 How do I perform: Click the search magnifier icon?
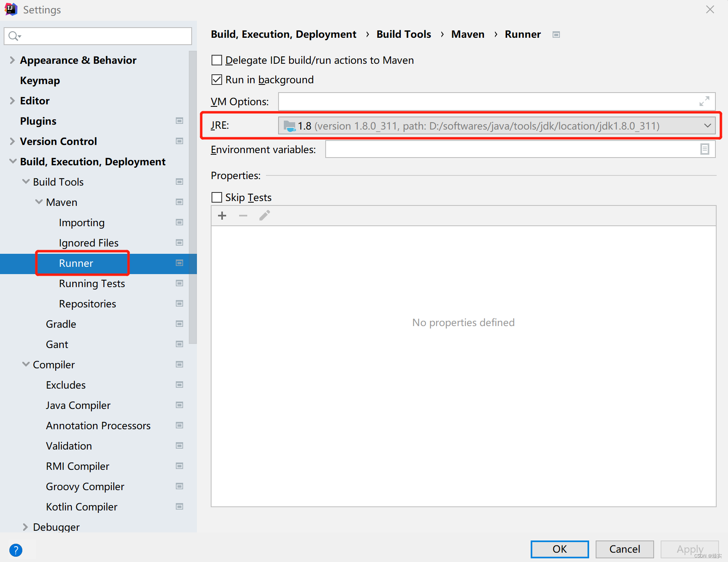(x=15, y=36)
